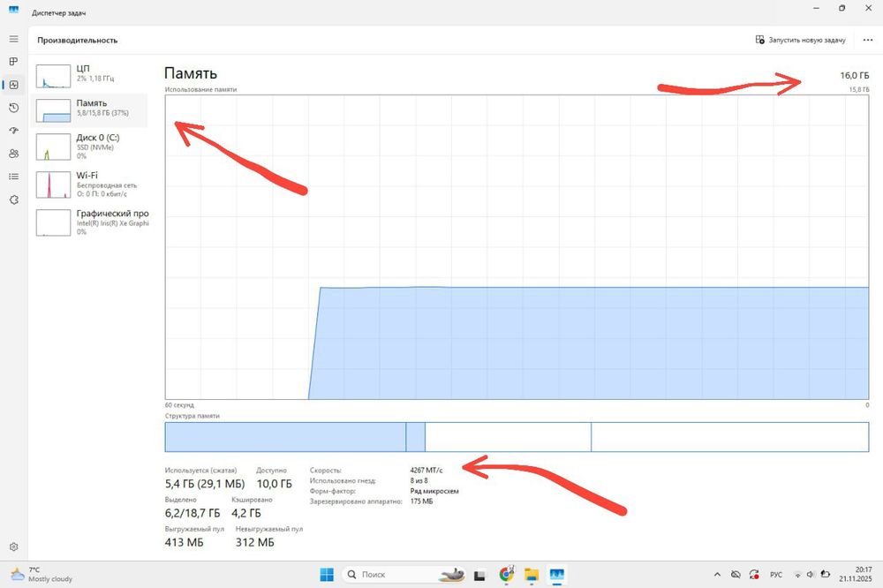Viewport: 883px width, 588px height.
Task: Open File Explorer from the taskbar
Action: (x=532, y=575)
